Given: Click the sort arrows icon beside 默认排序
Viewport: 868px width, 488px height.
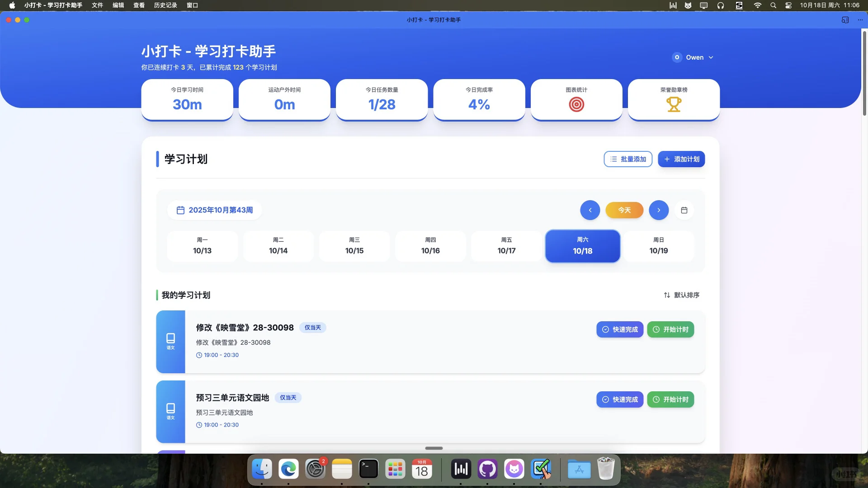Looking at the screenshot, I should click(667, 295).
